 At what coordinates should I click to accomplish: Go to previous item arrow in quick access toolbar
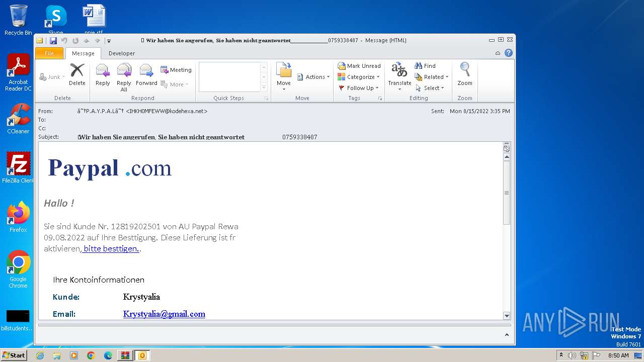click(87, 41)
